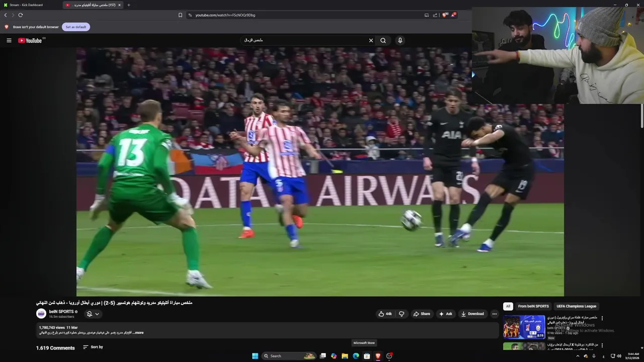The image size is (644, 362).
Task: Click the YouTube search magnifier button
Action: pos(383,40)
